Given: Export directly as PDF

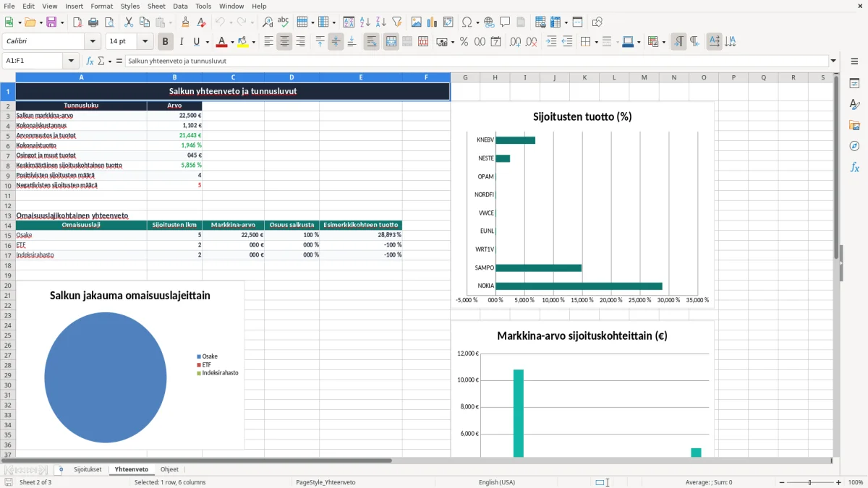Looking at the screenshot, I should (78, 22).
